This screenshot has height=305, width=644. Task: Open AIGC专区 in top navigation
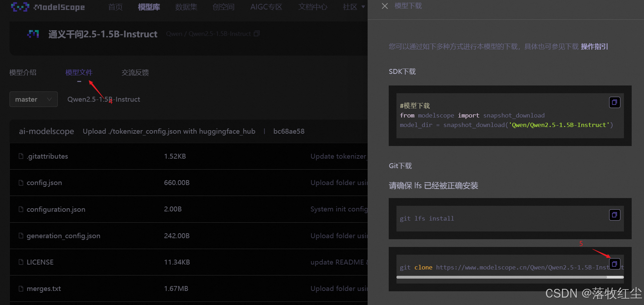[266, 7]
